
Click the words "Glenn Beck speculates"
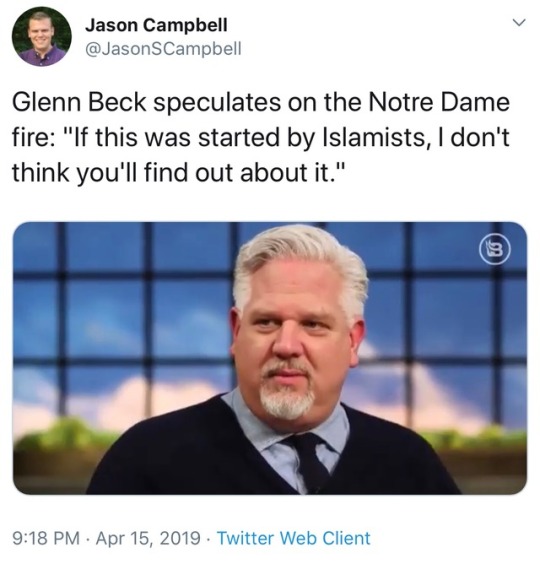pos(147,103)
